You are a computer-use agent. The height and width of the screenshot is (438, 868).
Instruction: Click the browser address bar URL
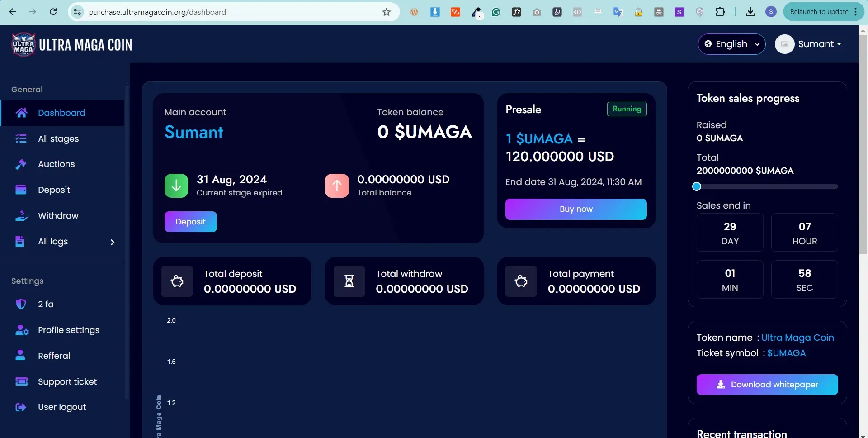point(157,12)
